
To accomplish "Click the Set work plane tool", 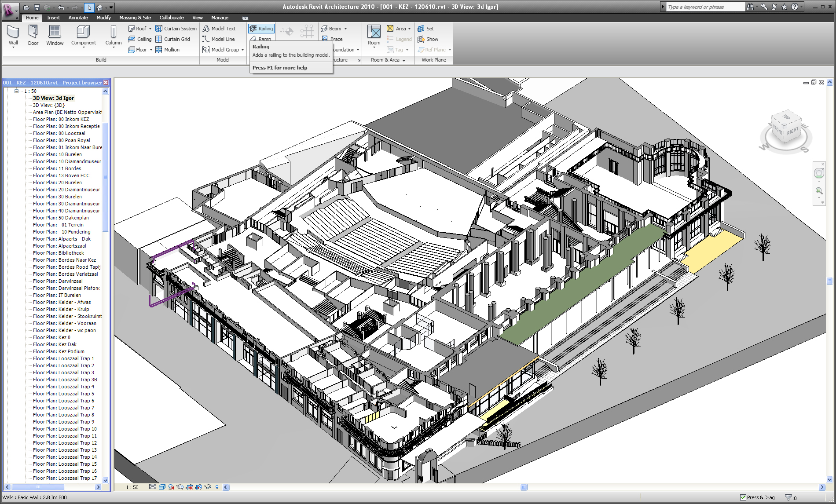I will pyautogui.click(x=425, y=29).
